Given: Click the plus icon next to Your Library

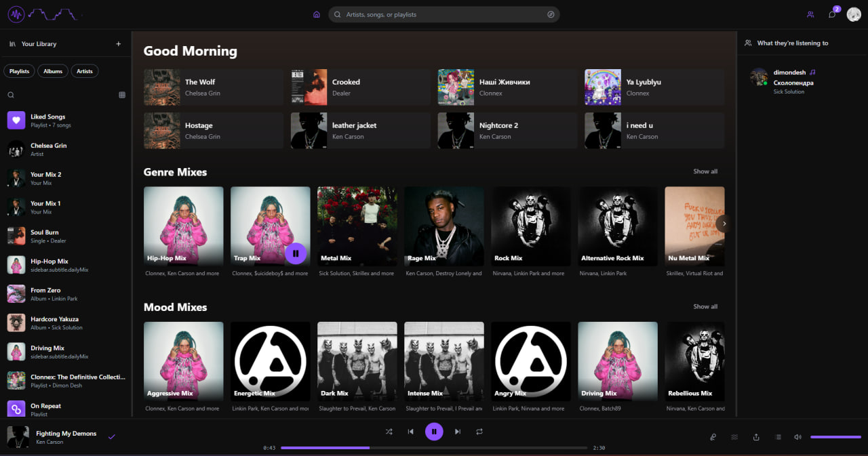Looking at the screenshot, I should (x=119, y=44).
